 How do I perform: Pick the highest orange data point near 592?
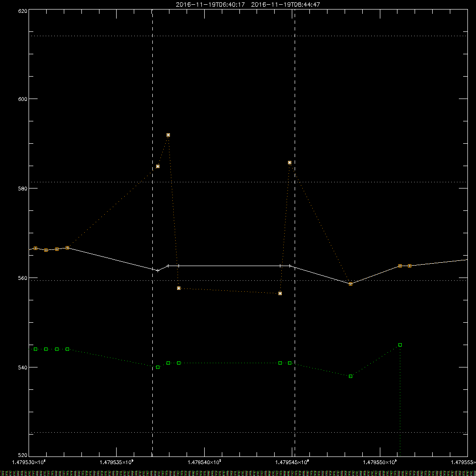point(168,135)
